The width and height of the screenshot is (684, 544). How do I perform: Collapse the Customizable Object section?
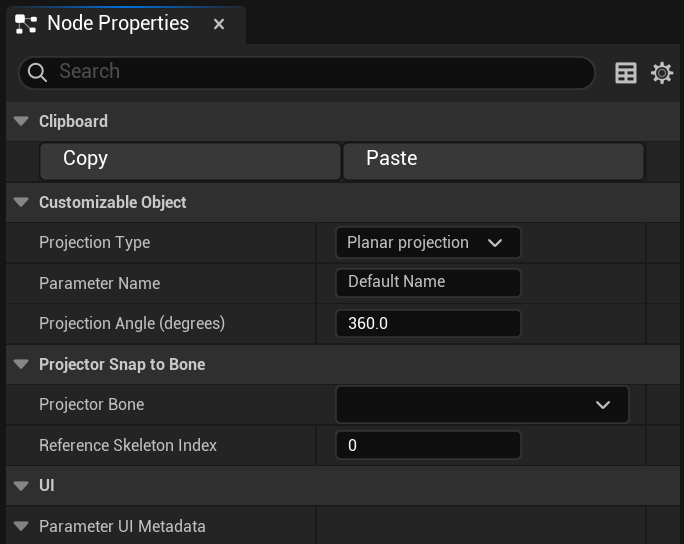point(21,202)
